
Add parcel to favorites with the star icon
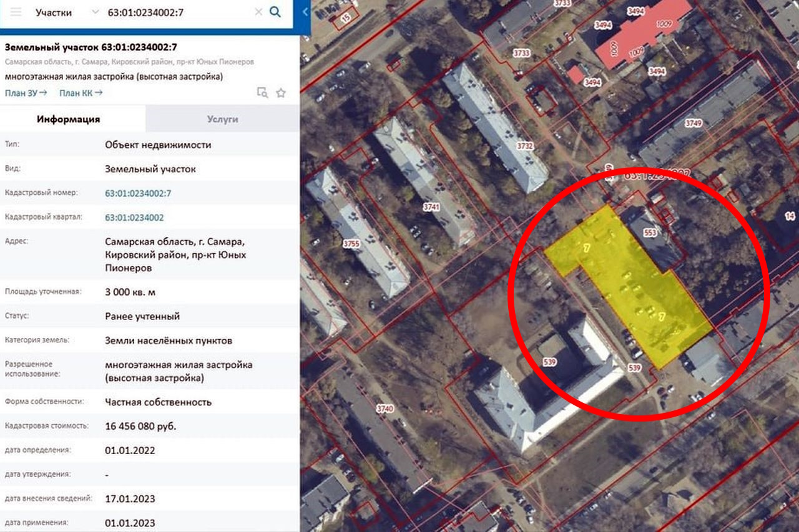pos(281,93)
